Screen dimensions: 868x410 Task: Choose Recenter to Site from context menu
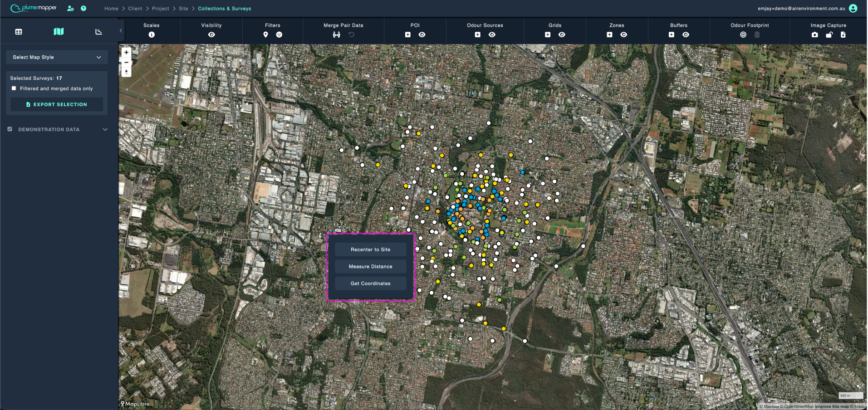coord(371,249)
